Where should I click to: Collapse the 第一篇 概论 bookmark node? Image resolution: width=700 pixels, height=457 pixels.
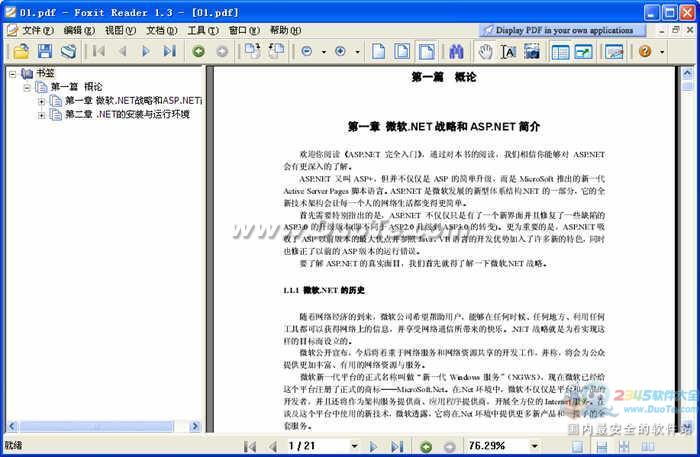(x=27, y=87)
